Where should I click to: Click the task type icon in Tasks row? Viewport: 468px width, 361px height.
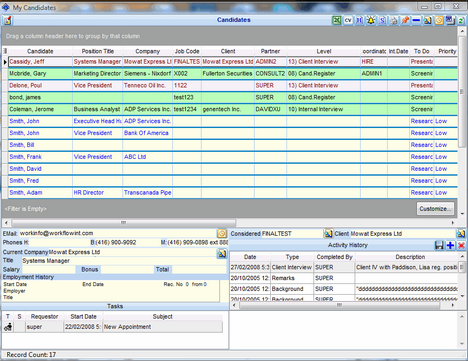(8, 327)
